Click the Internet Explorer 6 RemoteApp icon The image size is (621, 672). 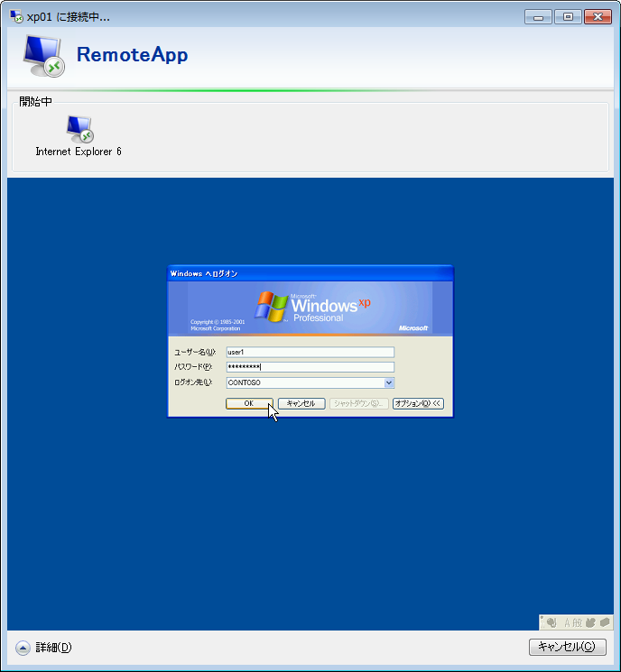tap(79, 129)
